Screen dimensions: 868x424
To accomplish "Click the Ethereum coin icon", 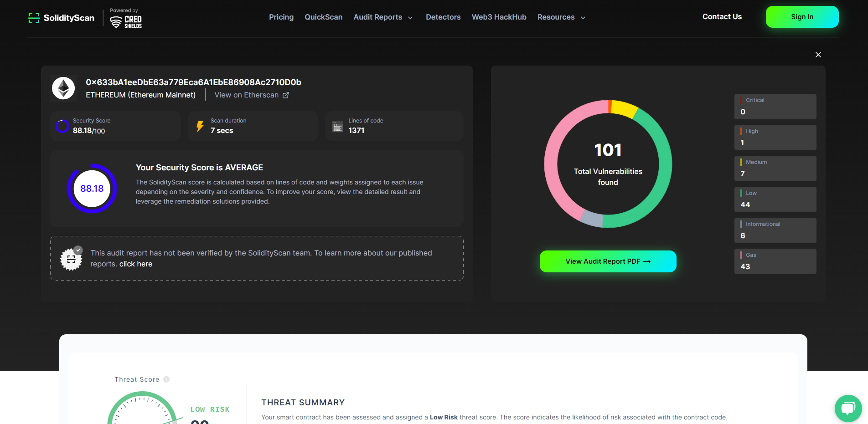I will 63,88.
